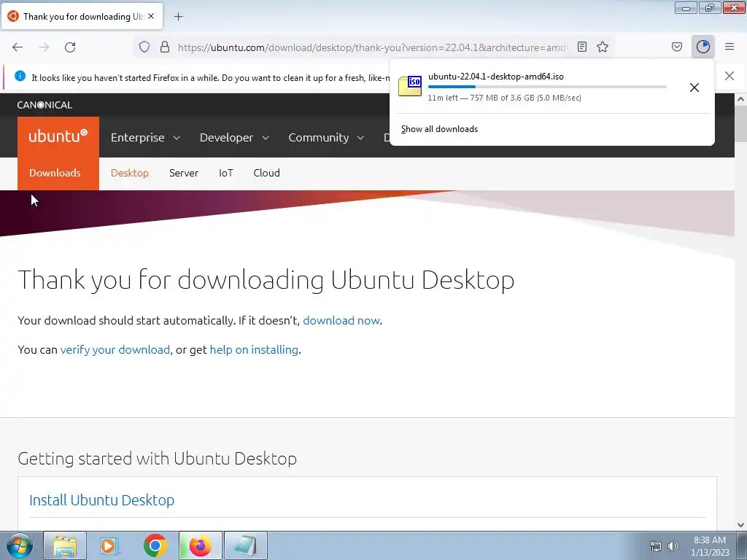The height and width of the screenshot is (560, 747).
Task: Click the 'download now' link
Action: [341, 321]
